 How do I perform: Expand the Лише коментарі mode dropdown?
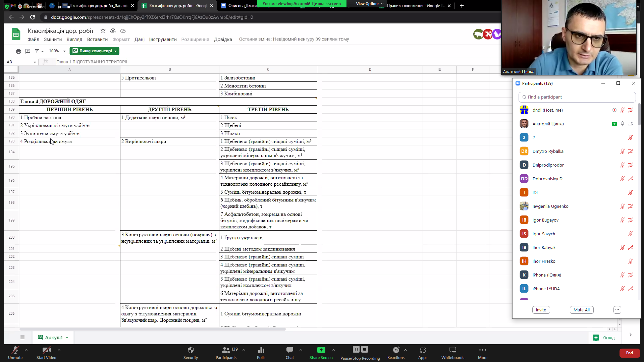(115, 51)
